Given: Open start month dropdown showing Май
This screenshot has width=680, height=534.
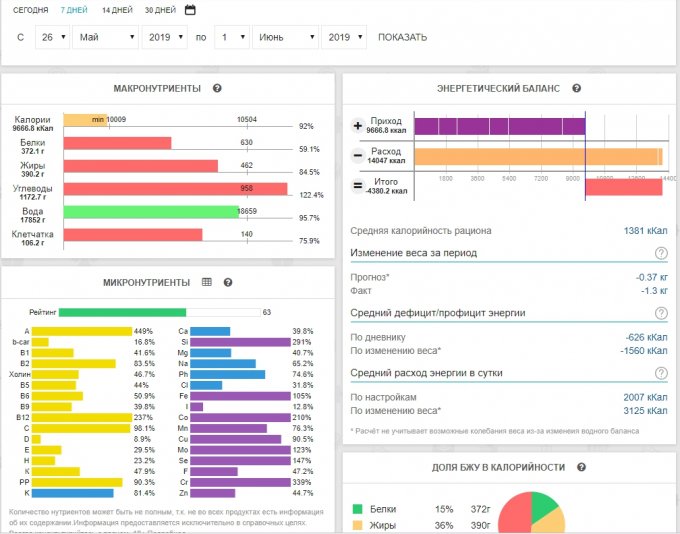Looking at the screenshot, I should coord(104,37).
